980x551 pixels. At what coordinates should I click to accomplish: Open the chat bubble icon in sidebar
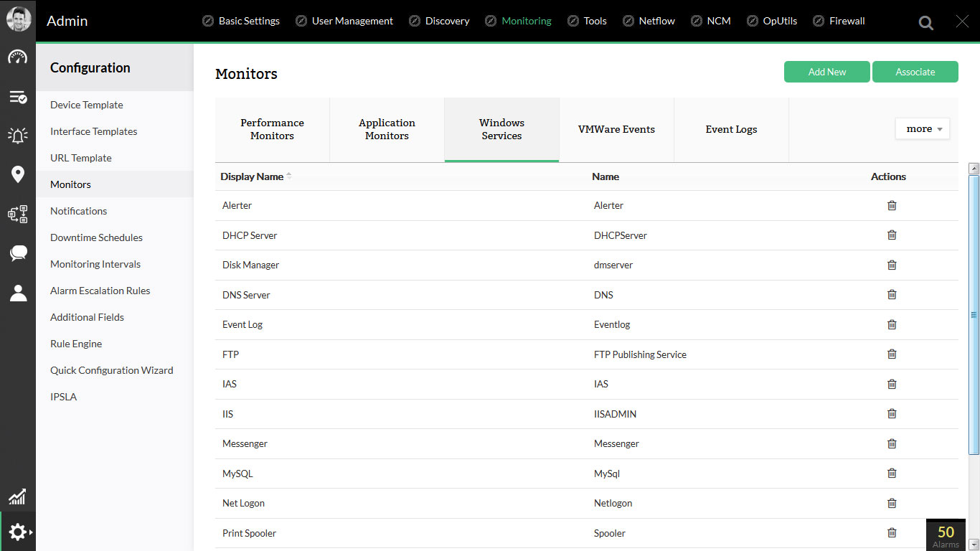[17, 253]
